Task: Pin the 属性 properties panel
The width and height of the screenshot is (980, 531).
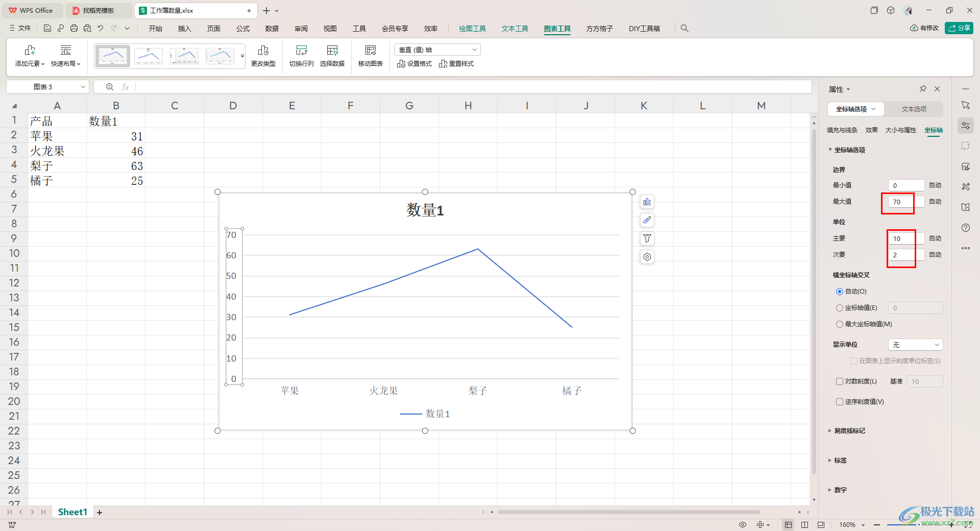Action: click(923, 89)
